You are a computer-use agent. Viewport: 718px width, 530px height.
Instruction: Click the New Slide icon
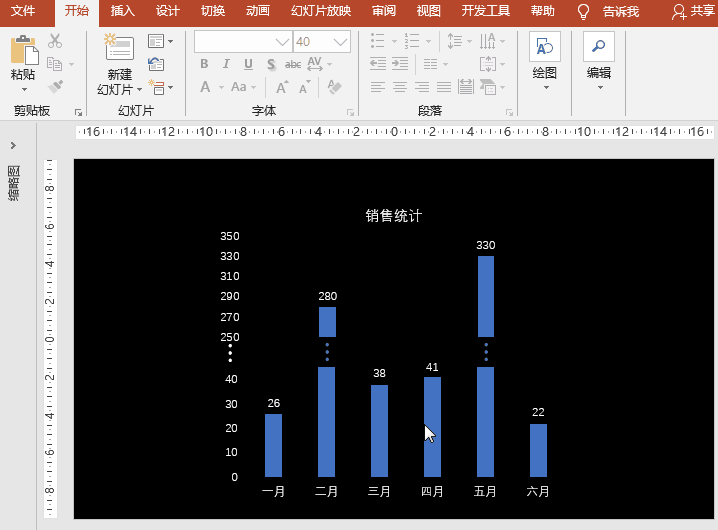(119, 48)
